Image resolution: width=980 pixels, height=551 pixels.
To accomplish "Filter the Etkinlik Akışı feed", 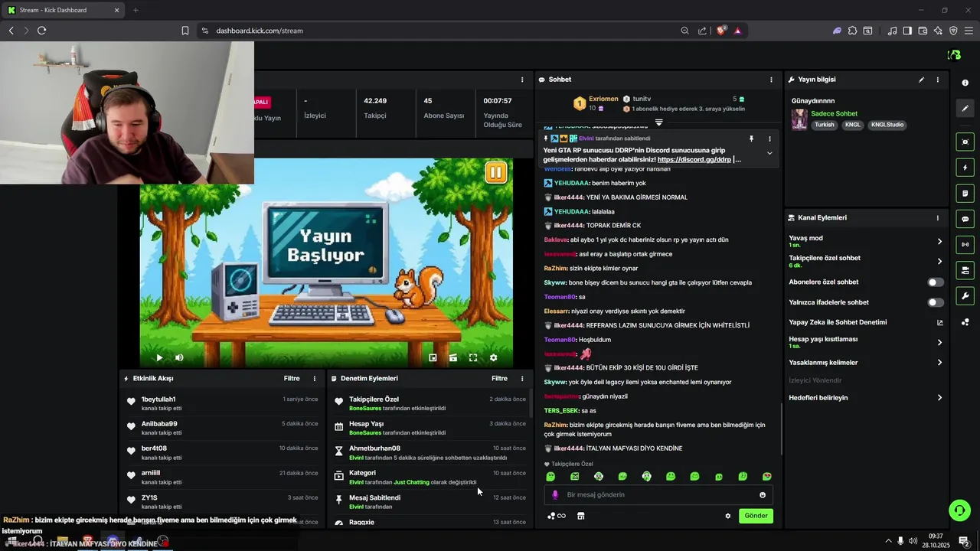I will coord(292,378).
